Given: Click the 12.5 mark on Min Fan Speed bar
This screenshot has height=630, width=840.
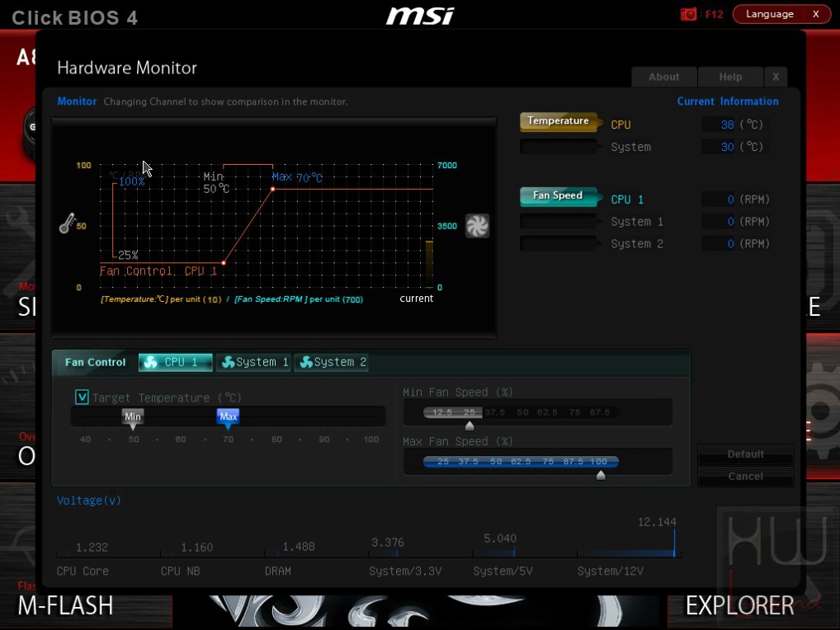Looking at the screenshot, I should click(442, 412).
